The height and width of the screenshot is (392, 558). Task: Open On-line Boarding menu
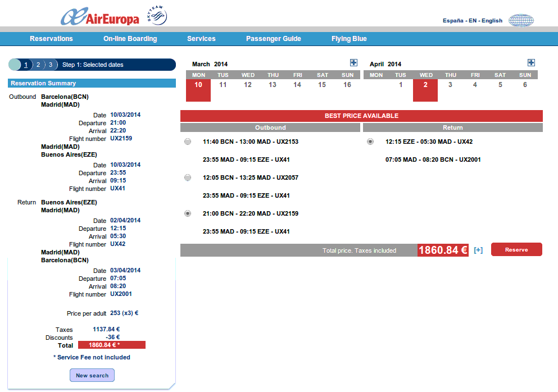[x=130, y=38]
